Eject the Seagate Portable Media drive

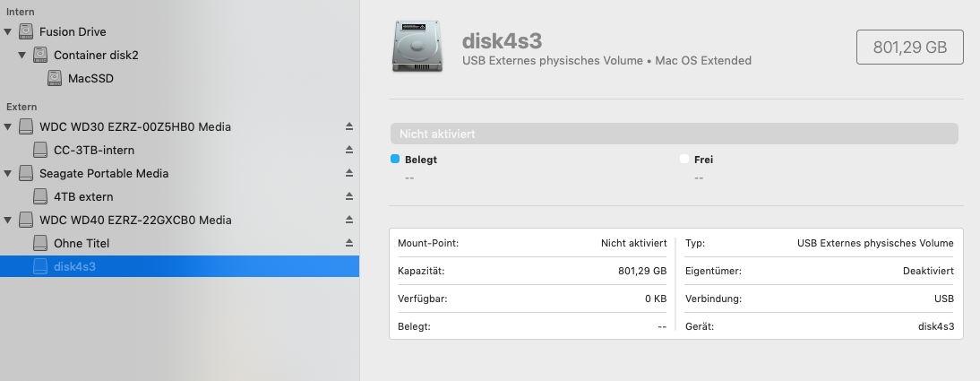tap(348, 173)
